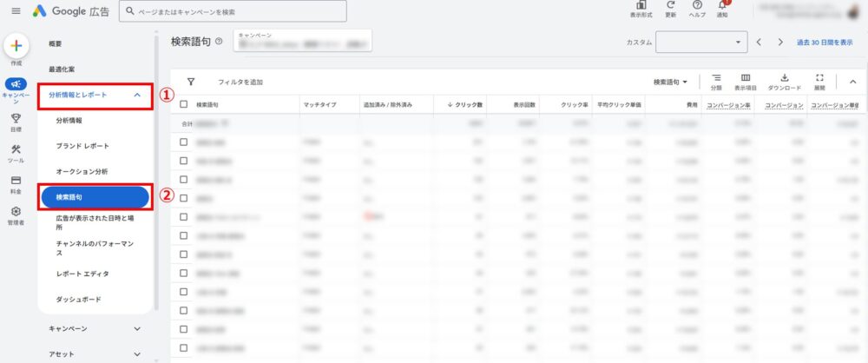The image size is (868, 363).
Task: Open the hamburger main menu
Action: tap(16, 11)
